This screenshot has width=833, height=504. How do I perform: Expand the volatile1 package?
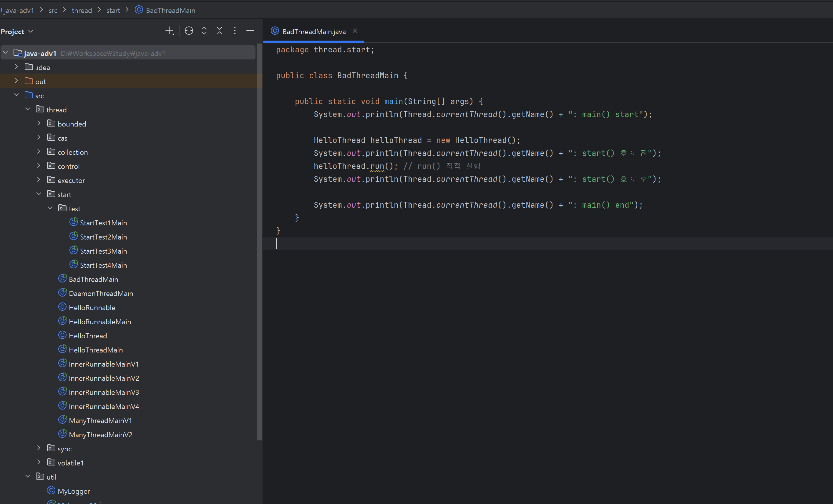39,463
